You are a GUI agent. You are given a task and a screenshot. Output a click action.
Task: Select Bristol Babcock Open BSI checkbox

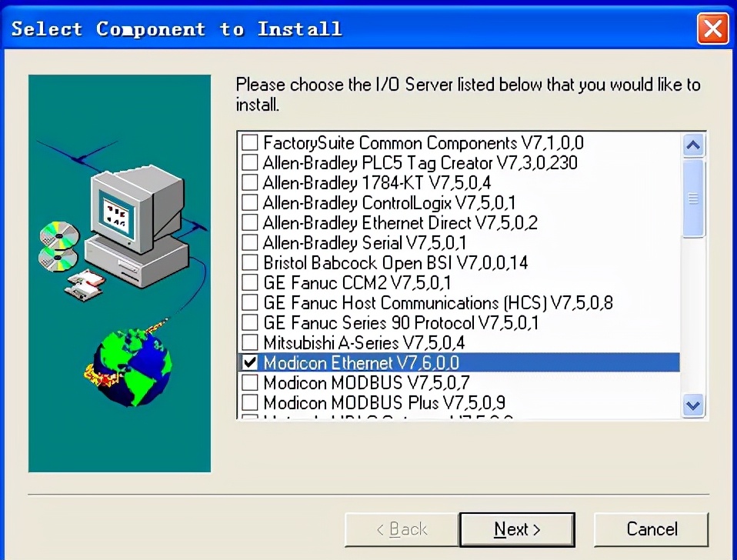(x=249, y=262)
